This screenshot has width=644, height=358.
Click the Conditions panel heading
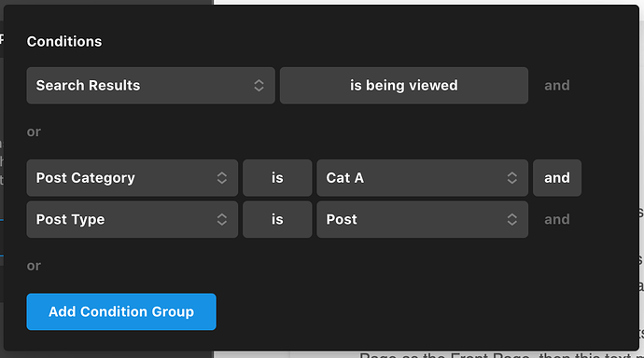point(64,41)
